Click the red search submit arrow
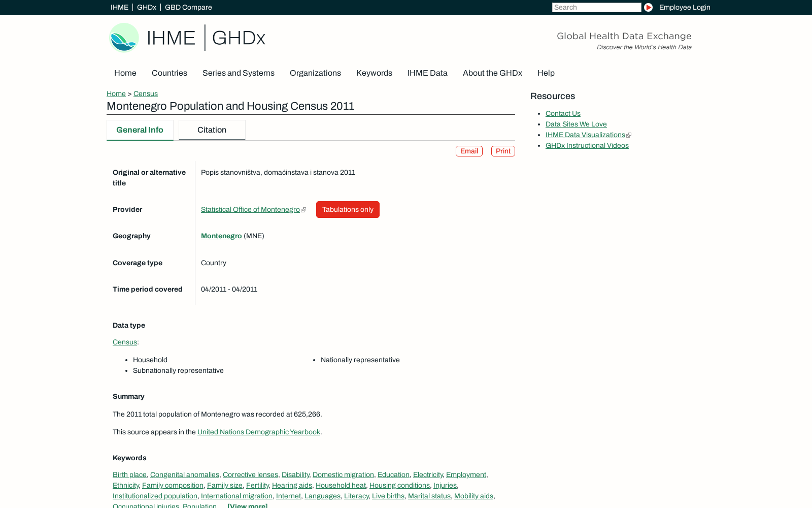This screenshot has width=812, height=508. click(x=648, y=7)
